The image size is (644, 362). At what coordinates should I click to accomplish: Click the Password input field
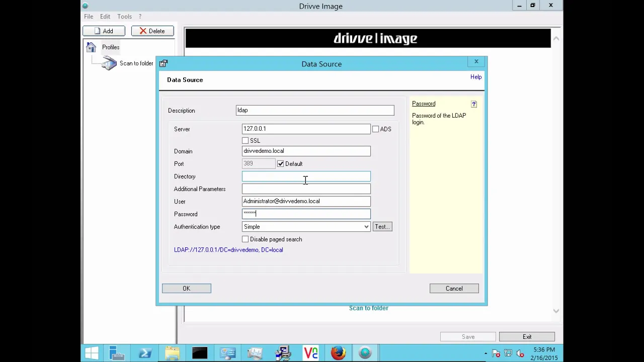tap(306, 214)
